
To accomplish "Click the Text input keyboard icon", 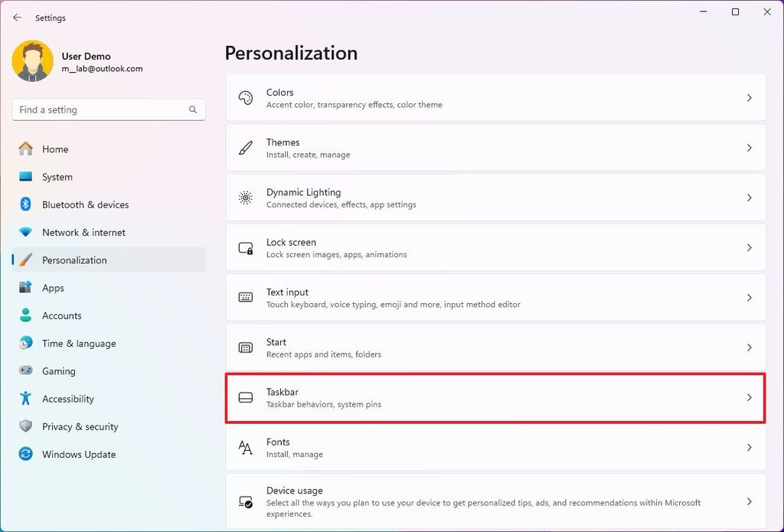I will tap(245, 298).
